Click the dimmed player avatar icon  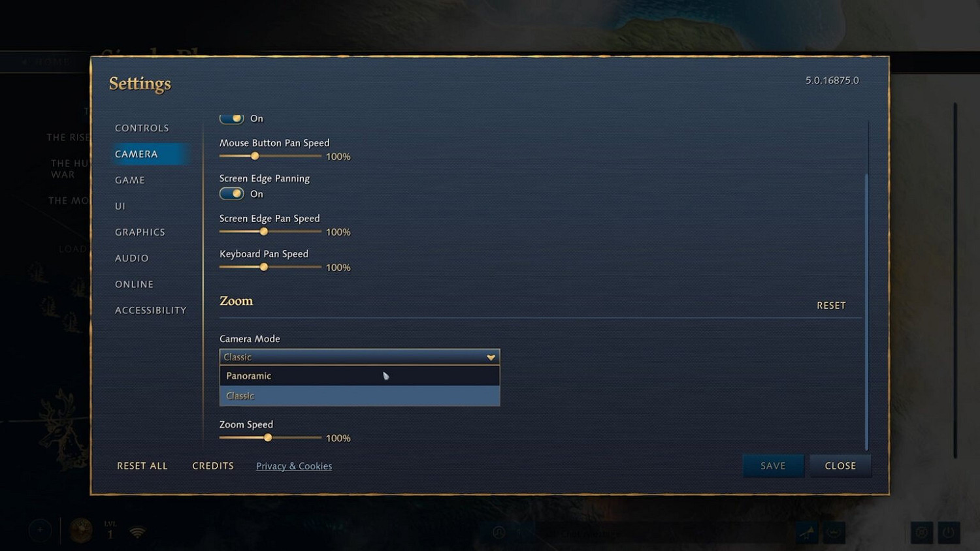81,531
